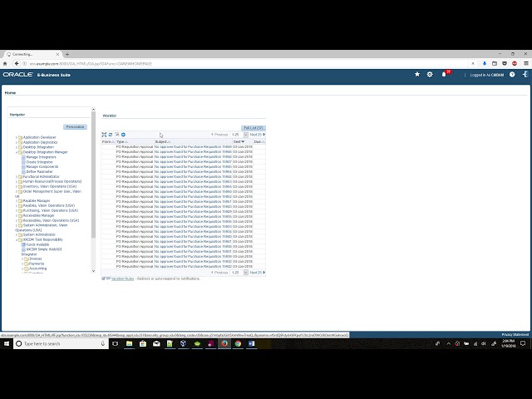Go to Next 25 at bottom
The width and height of the screenshot is (532, 399).
click(x=257, y=273)
